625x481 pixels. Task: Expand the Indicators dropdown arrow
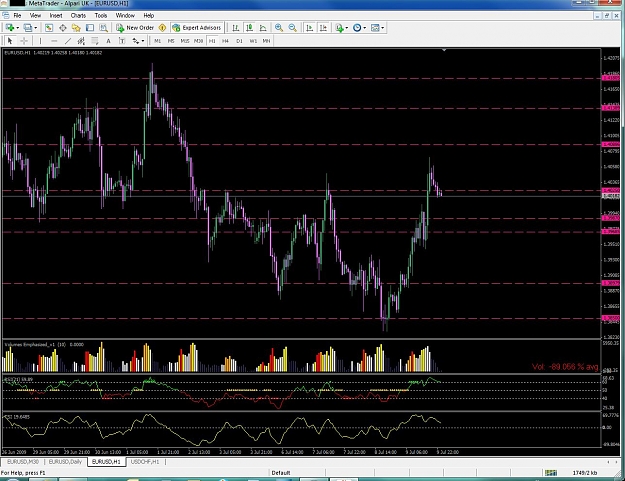tap(346, 28)
